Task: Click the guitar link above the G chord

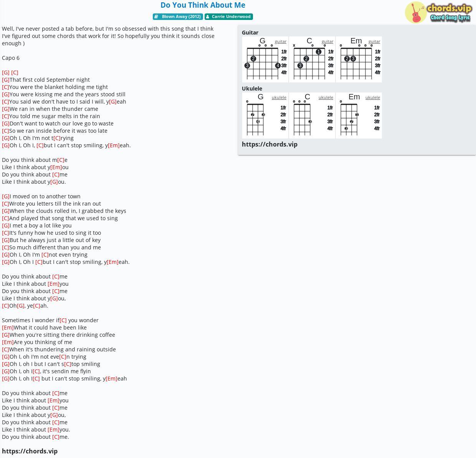Action: pos(280,41)
